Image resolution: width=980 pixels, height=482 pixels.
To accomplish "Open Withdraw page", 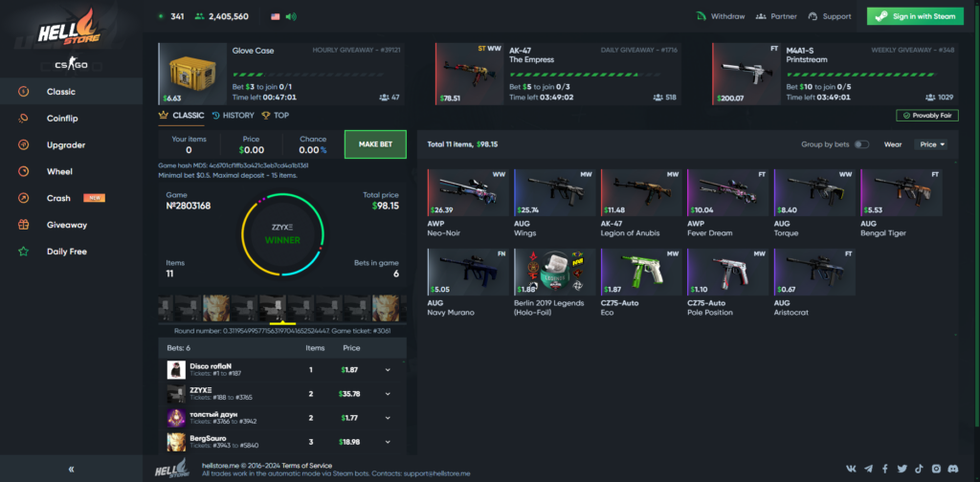I will [x=721, y=16].
